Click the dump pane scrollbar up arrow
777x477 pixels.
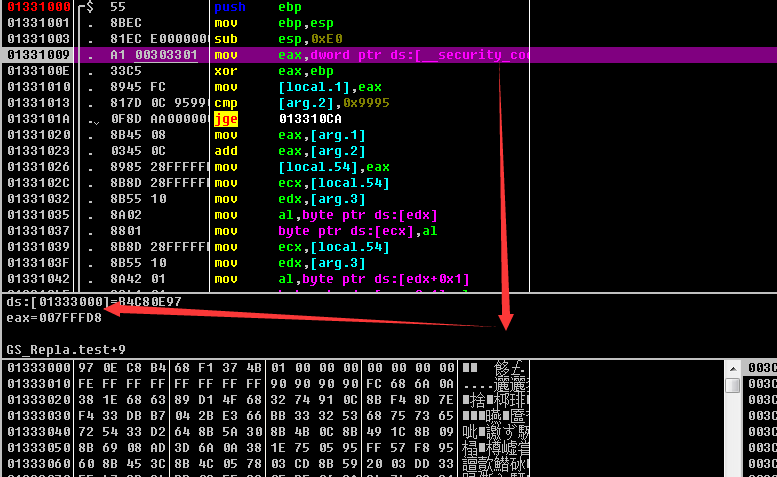(x=733, y=368)
